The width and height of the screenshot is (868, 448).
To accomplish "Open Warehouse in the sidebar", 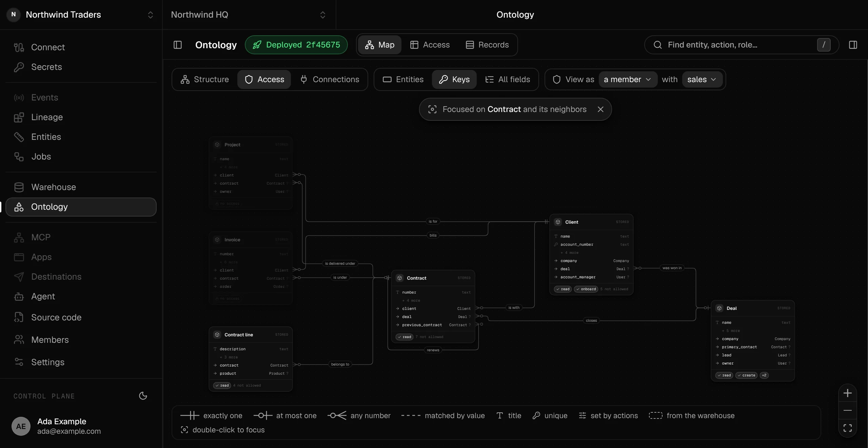I will (x=81, y=187).
